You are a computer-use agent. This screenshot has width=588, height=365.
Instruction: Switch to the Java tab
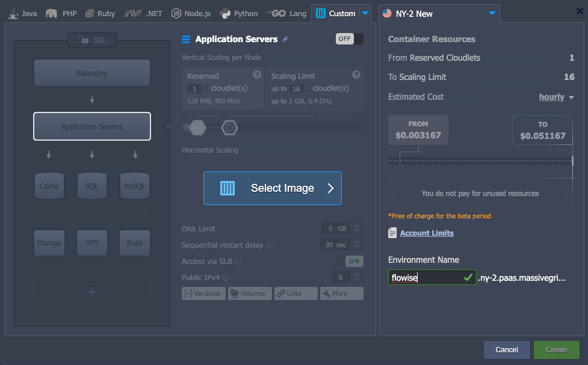(x=22, y=13)
